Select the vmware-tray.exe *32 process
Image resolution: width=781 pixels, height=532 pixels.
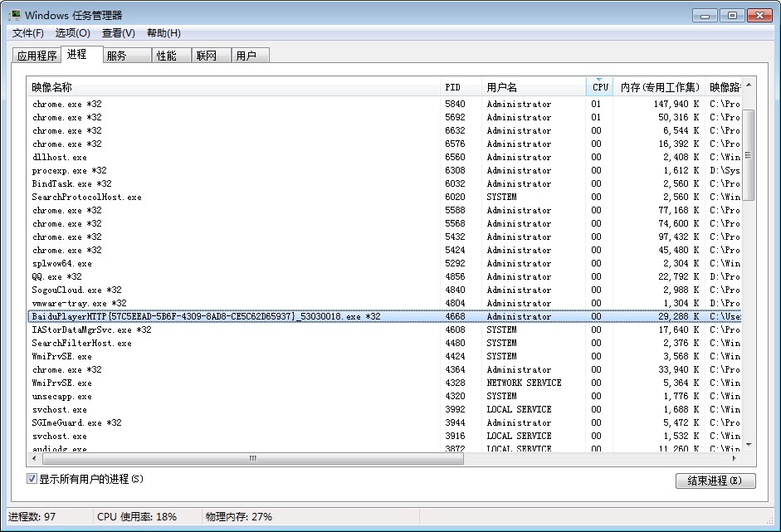(384, 304)
